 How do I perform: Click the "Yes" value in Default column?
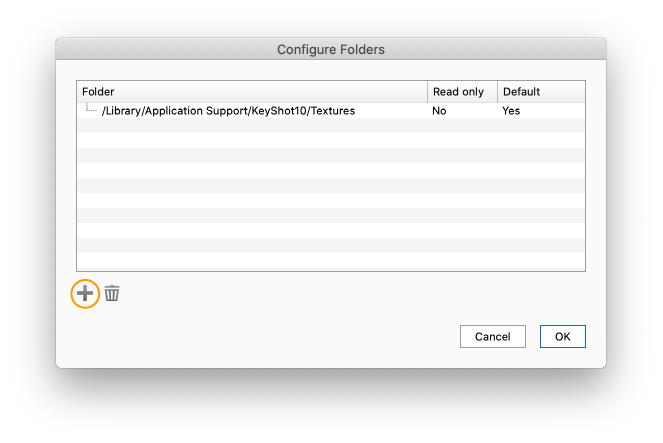[511, 111]
